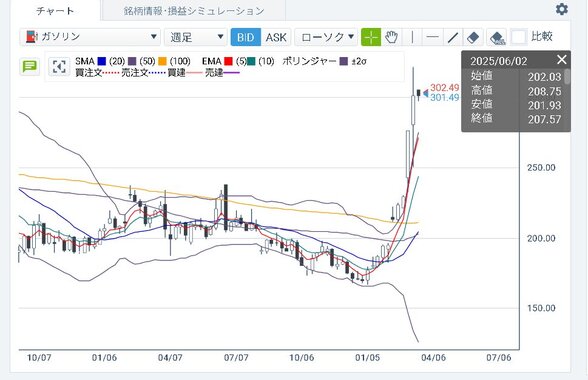Image resolution: width=588 pixels, height=380 pixels.
Task: Close the 2025/06/02 price info popup
Action: pyautogui.click(x=561, y=60)
